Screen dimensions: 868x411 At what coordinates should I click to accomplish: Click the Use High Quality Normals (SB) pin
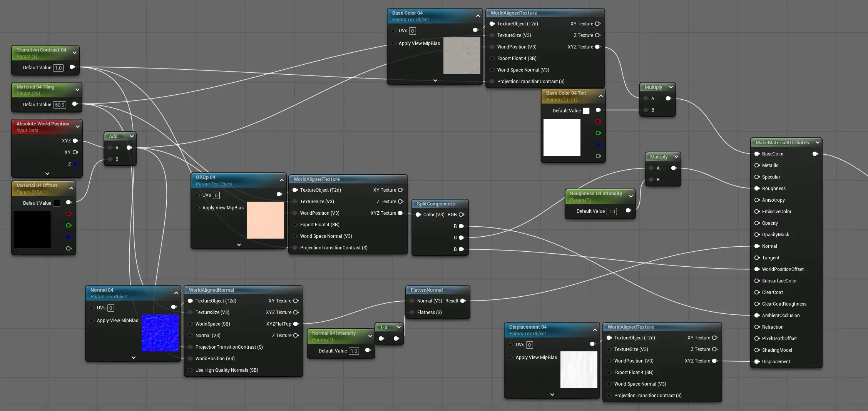[190, 370]
